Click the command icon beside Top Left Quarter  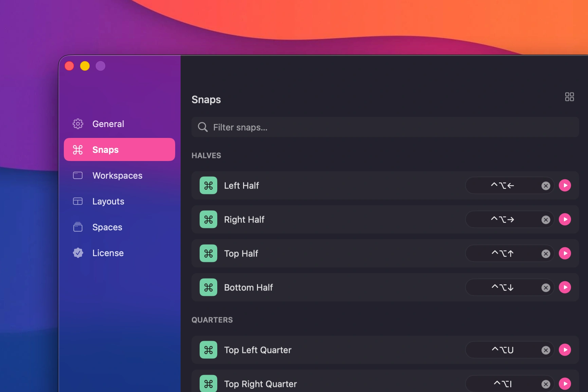[x=208, y=350]
